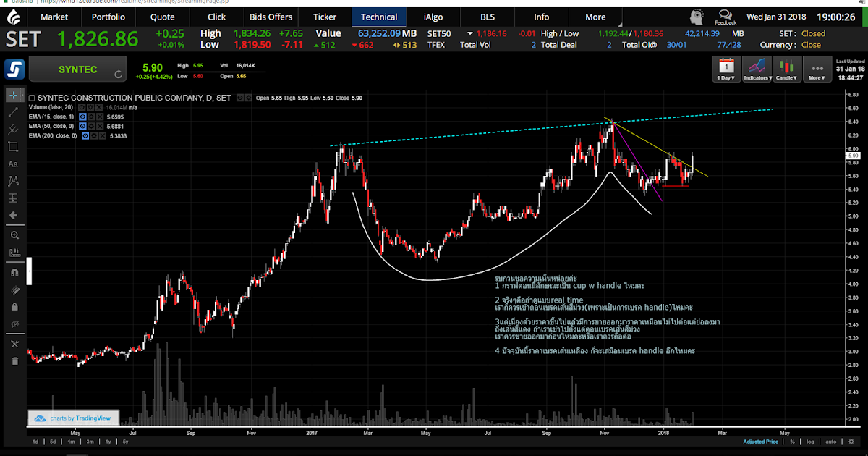Enable magnet mode for drawings
Image resolution: width=868 pixels, height=456 pixels.
tap(14, 270)
